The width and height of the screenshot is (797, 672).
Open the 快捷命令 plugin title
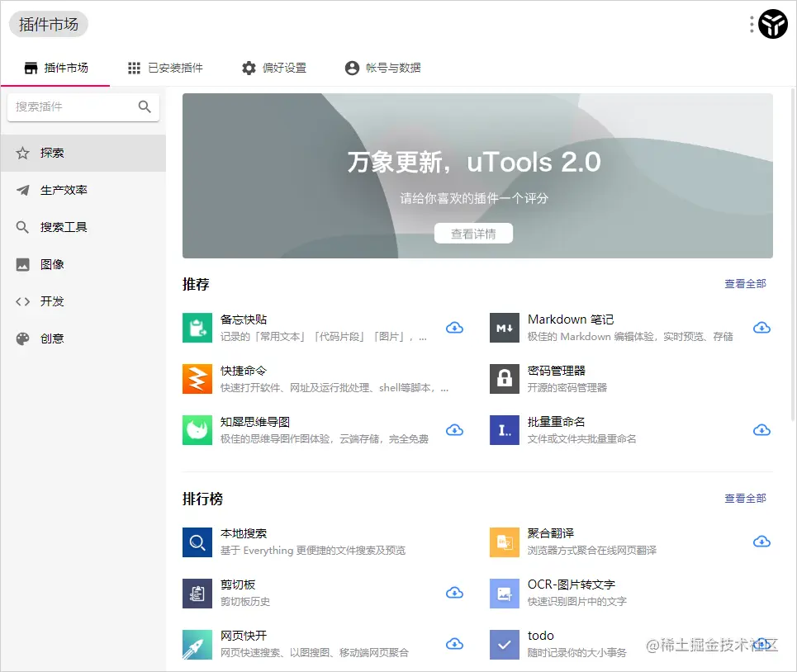coord(243,371)
